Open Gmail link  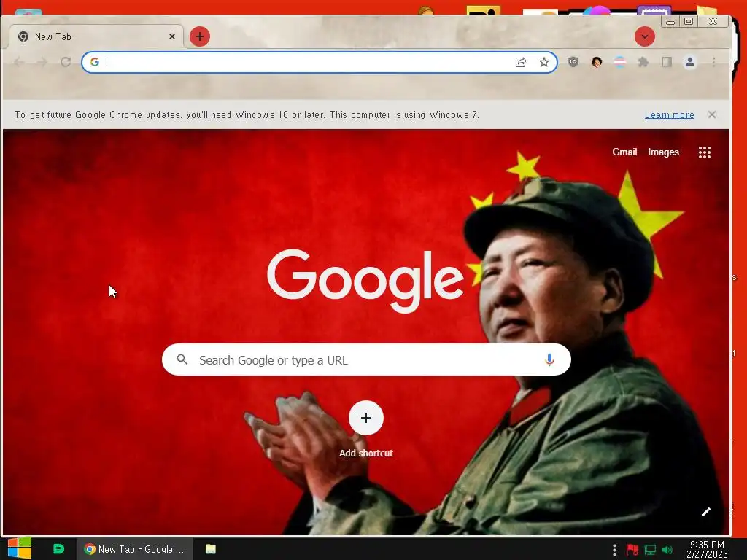(x=624, y=152)
